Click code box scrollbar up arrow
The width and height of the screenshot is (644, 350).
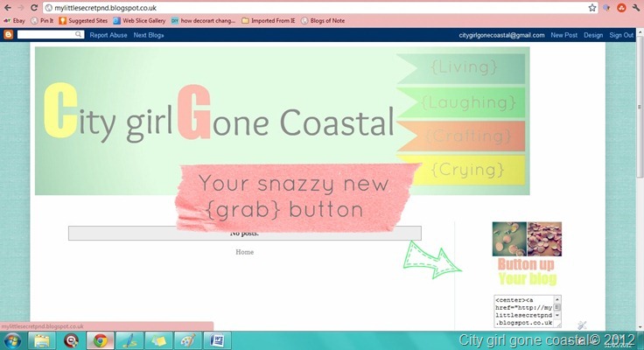pos(557,299)
